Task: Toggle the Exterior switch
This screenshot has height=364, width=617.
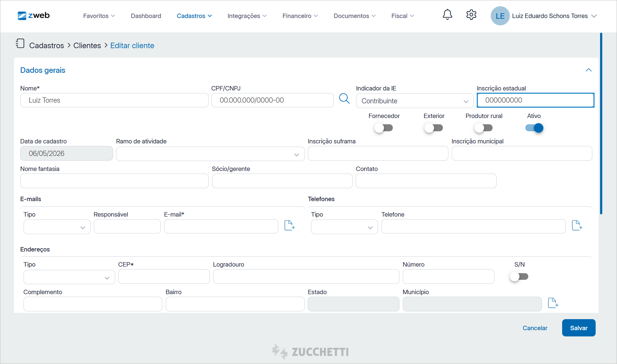Action: [434, 128]
